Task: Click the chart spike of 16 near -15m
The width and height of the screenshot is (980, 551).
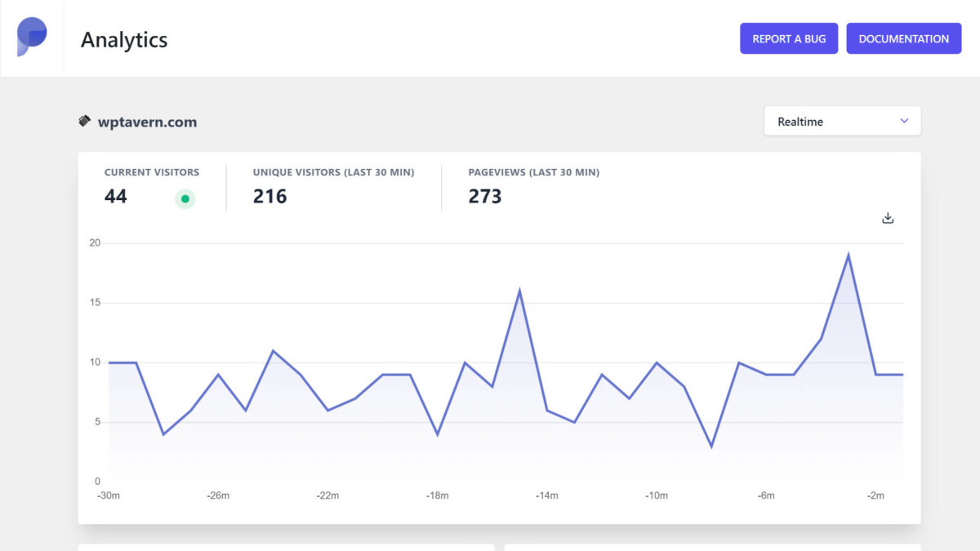Action: coord(519,291)
